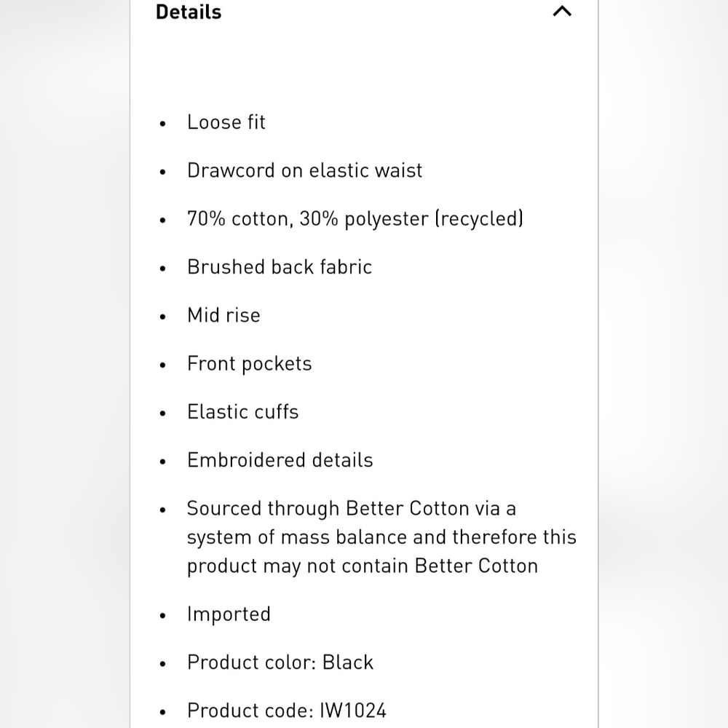
Task: Click Product color: Black text
Action: (280, 662)
